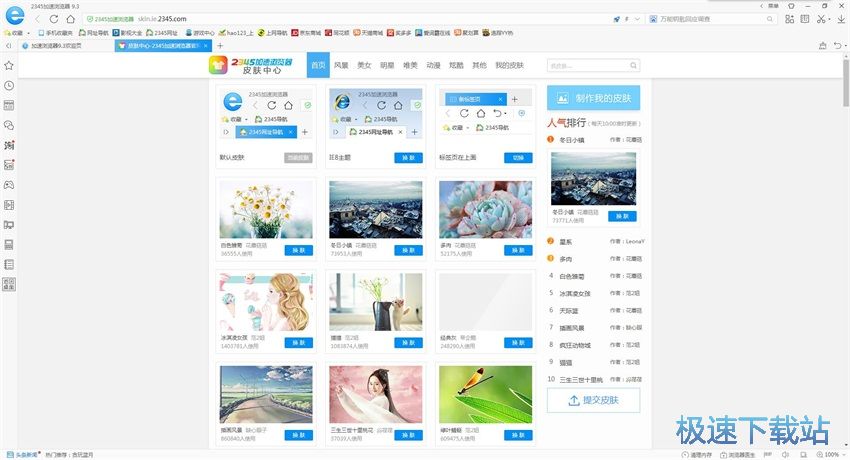Open the 我的皮肤 tab
850x460 pixels.
510,65
